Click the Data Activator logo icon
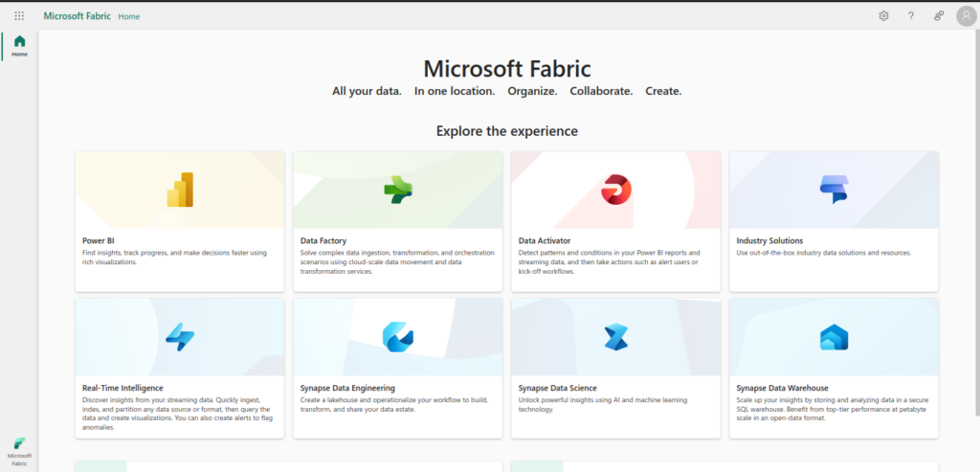Image resolution: width=980 pixels, height=472 pixels. pos(615,190)
